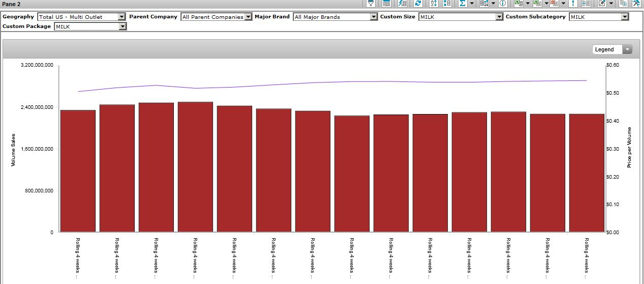Open dropdown arrow next to Sigma icon
The width and height of the screenshot is (644, 284).
click(472, 3)
